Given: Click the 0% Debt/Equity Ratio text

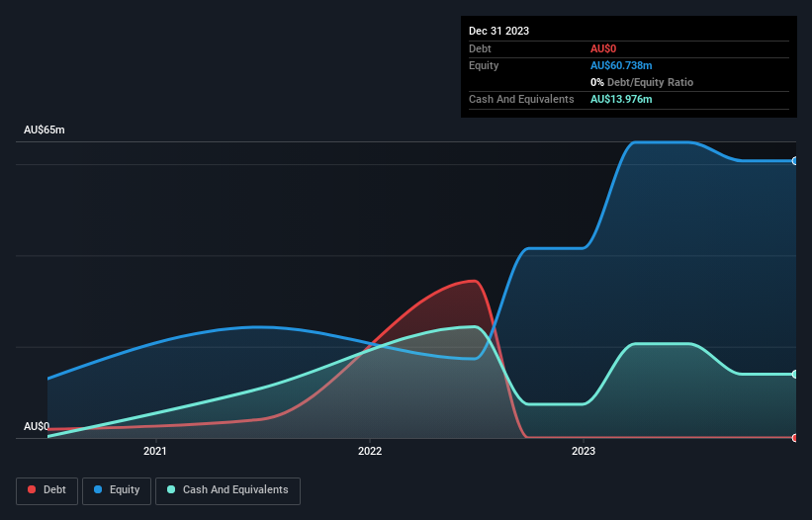Looking at the screenshot, I should click(642, 82).
